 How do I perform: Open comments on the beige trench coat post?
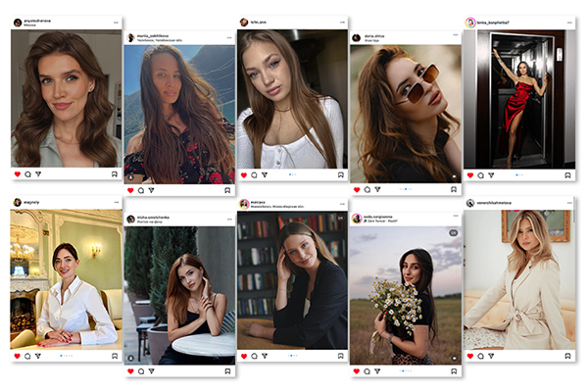[x=480, y=356]
